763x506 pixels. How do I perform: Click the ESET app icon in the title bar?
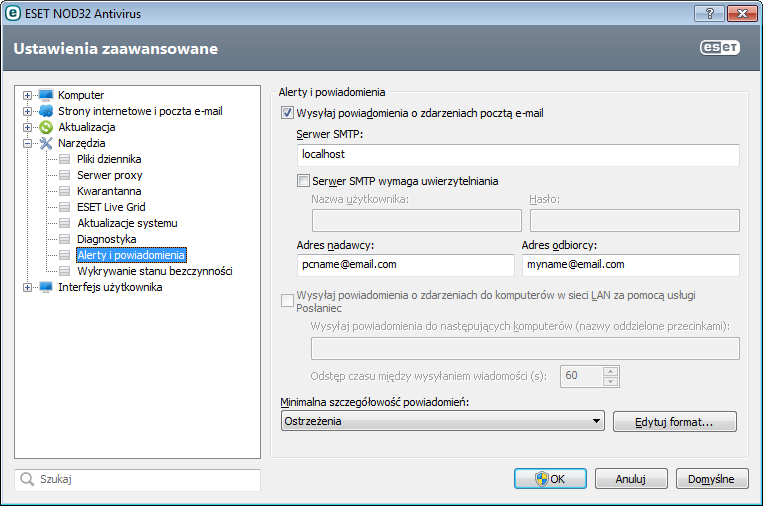point(13,13)
